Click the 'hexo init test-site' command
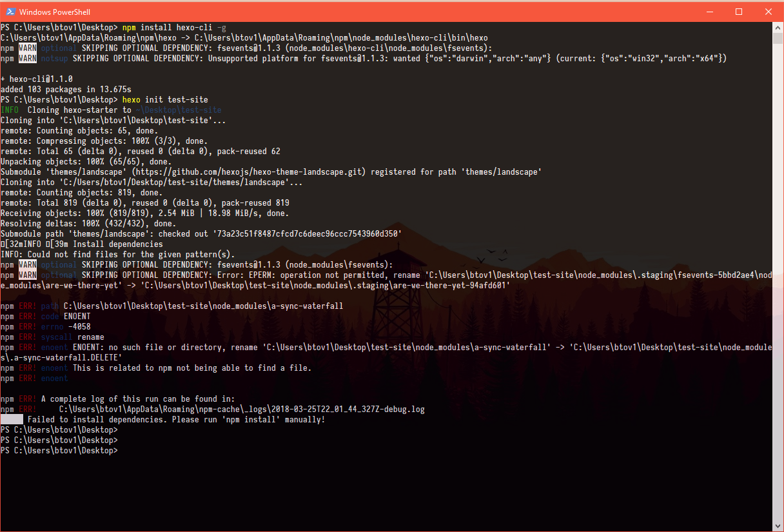The height and width of the screenshot is (532, 784). click(165, 100)
